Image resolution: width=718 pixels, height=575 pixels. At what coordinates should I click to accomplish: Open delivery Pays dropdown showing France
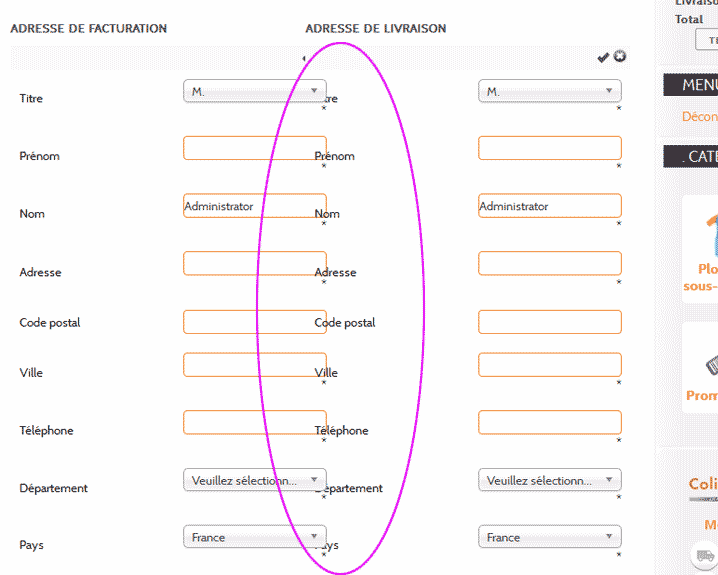549,537
